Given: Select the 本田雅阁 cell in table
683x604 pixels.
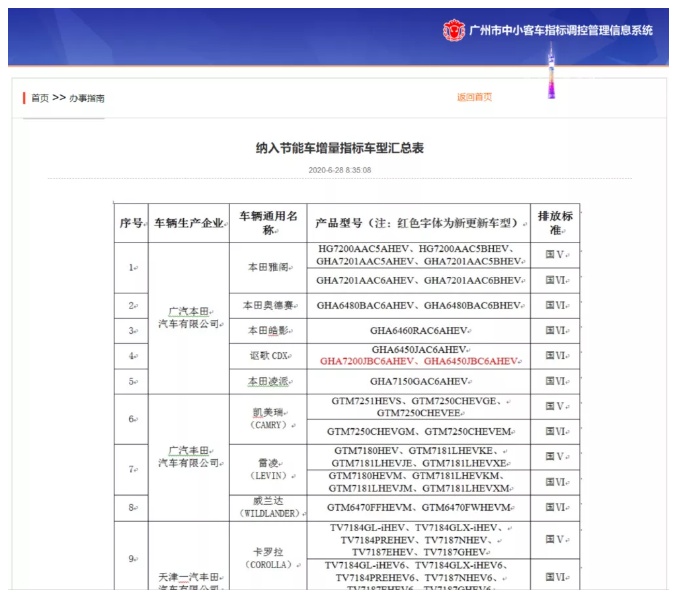Looking at the screenshot, I should (267, 267).
